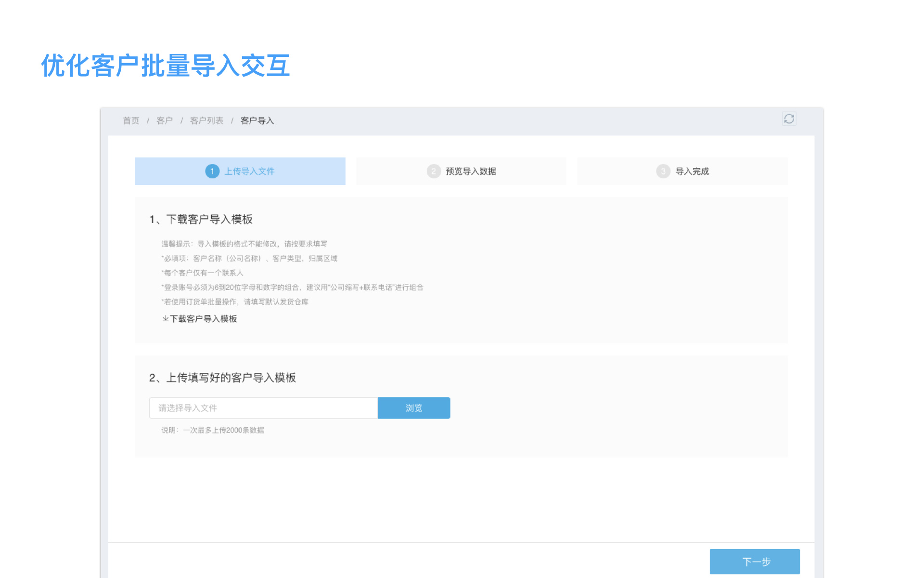Click the gray step 3 circle icon
Image resolution: width=924 pixels, height=578 pixels.
(663, 171)
